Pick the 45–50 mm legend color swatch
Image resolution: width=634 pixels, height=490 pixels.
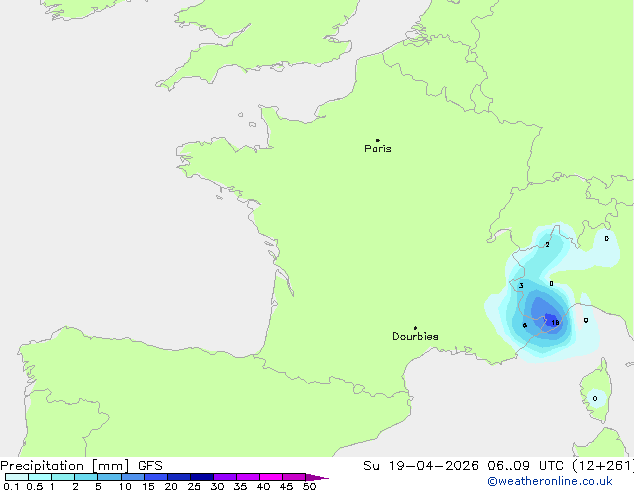click(x=294, y=477)
